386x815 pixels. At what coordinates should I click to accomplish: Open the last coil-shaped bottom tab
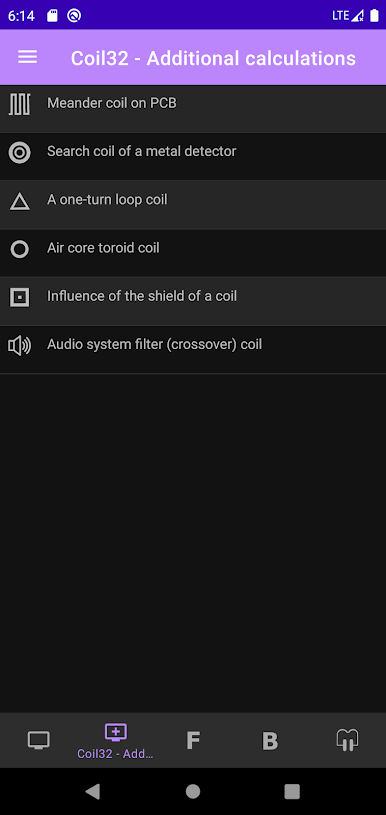(x=347, y=740)
